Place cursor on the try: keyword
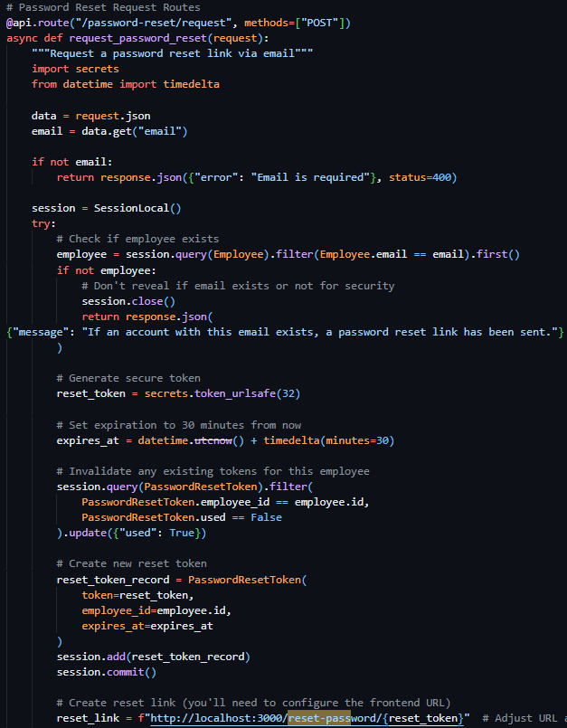This screenshot has width=567, height=728. pyautogui.click(x=43, y=223)
